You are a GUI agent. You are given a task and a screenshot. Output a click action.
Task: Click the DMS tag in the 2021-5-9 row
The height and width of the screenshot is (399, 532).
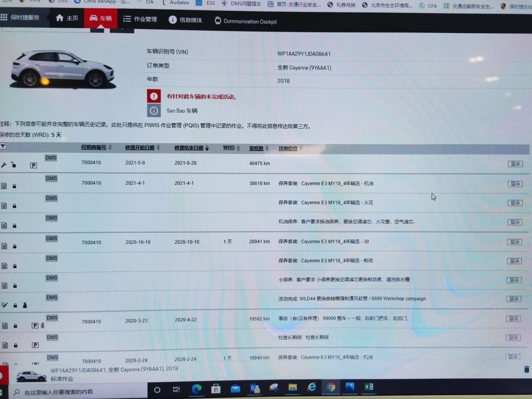pos(51,158)
